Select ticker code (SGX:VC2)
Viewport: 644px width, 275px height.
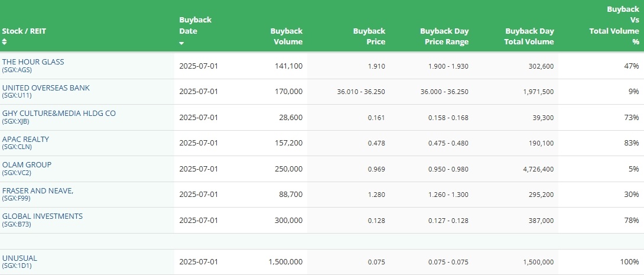tap(17, 173)
